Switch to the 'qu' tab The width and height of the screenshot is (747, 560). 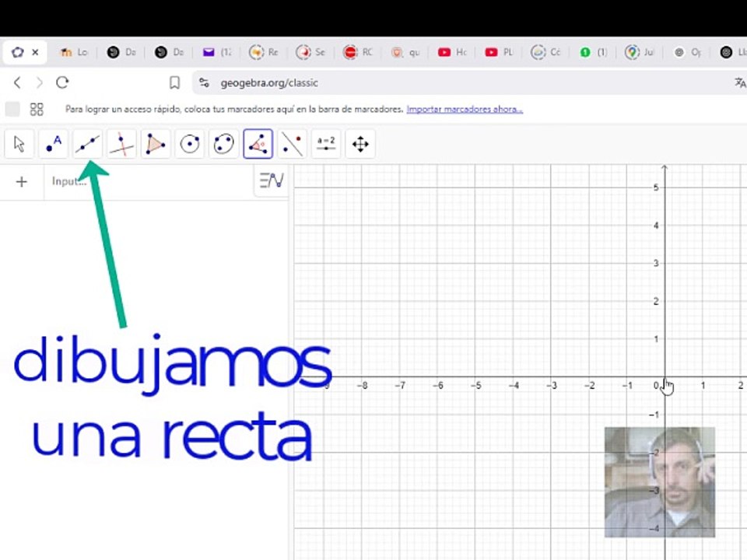point(405,52)
